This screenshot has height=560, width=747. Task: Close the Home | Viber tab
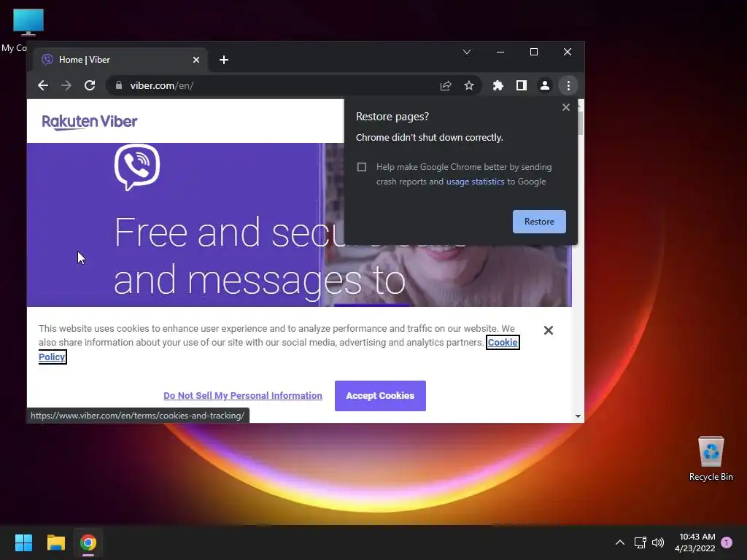196,60
